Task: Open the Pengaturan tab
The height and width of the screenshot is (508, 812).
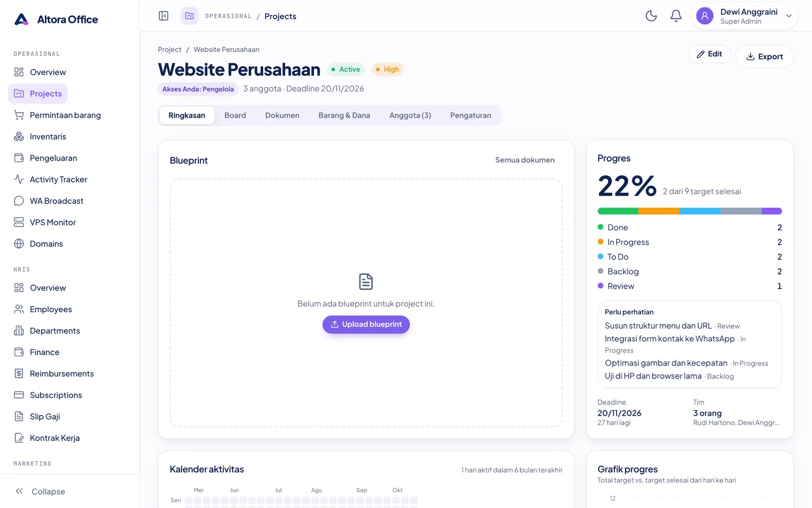Action: 470,115
